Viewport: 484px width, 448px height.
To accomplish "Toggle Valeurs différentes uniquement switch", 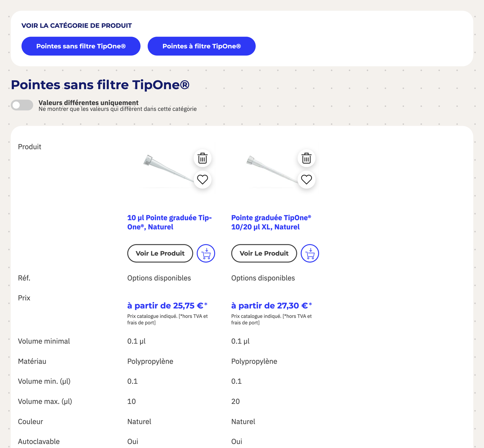I will pyautogui.click(x=22, y=105).
